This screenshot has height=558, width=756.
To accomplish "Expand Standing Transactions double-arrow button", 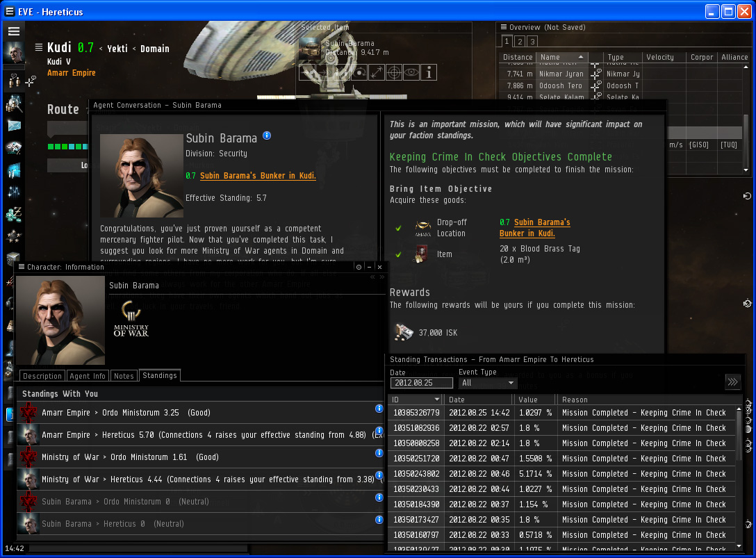I will tap(732, 382).
